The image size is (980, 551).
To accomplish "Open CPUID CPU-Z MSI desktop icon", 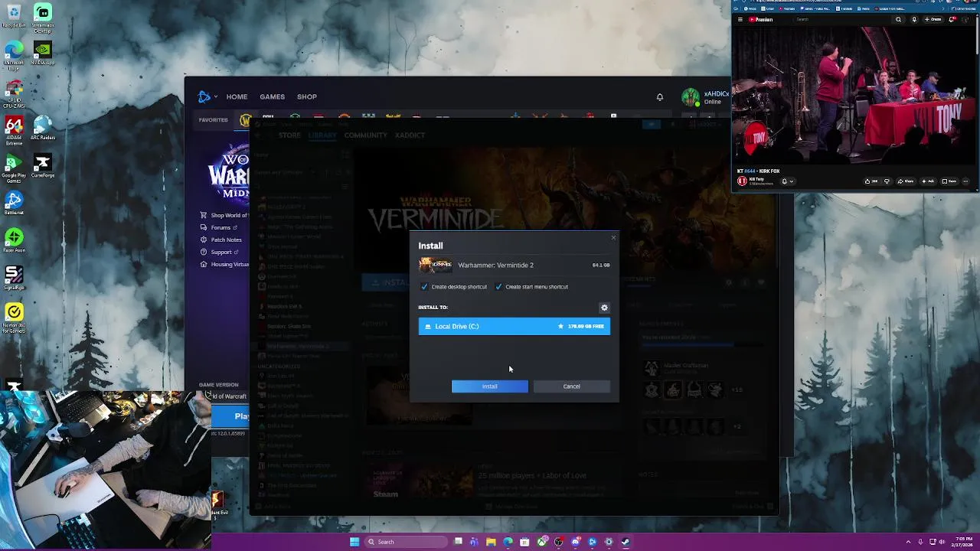I will (14, 92).
